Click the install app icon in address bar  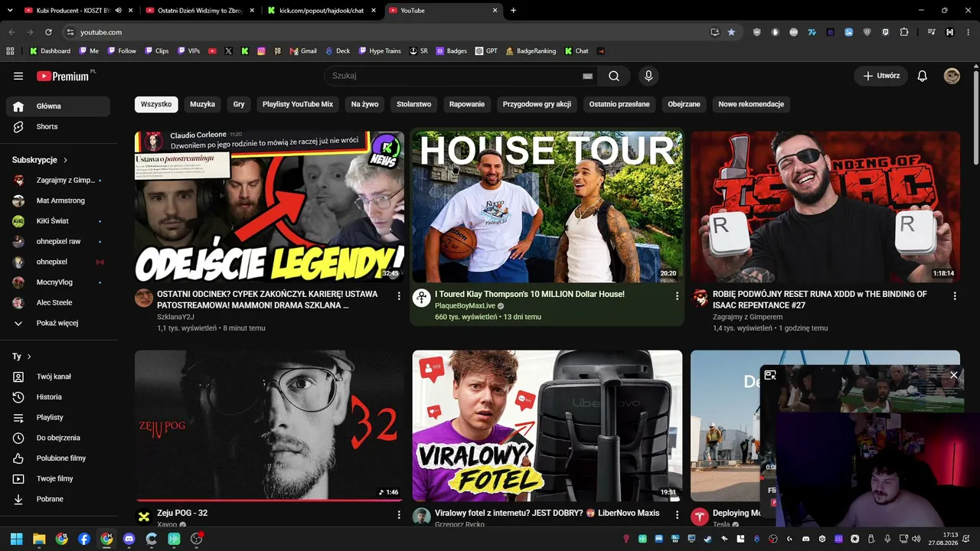[714, 32]
